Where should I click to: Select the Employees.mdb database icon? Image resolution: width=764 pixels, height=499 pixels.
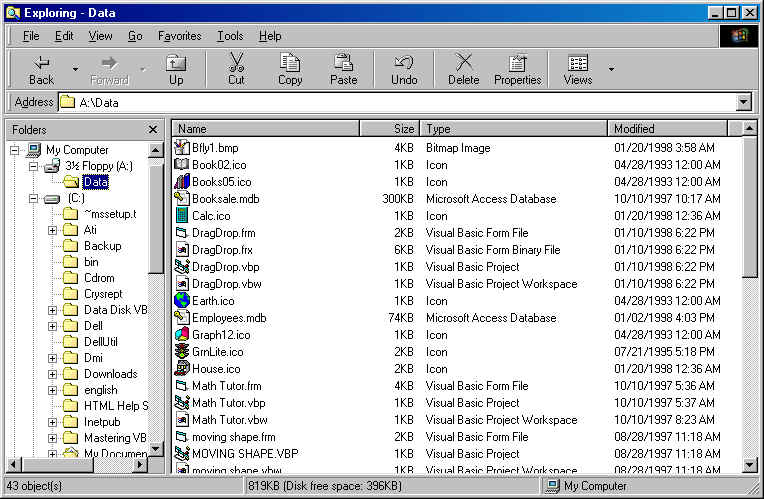(182, 318)
